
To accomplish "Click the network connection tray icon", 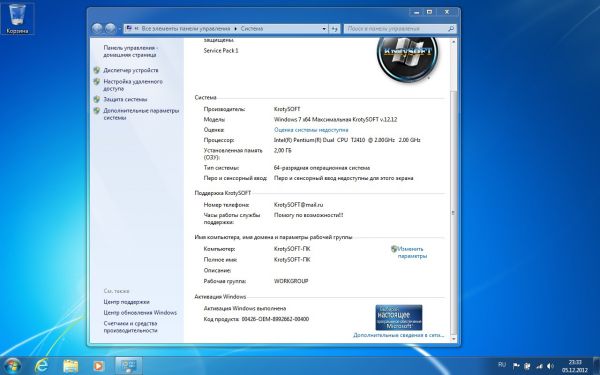I will [x=539, y=366].
